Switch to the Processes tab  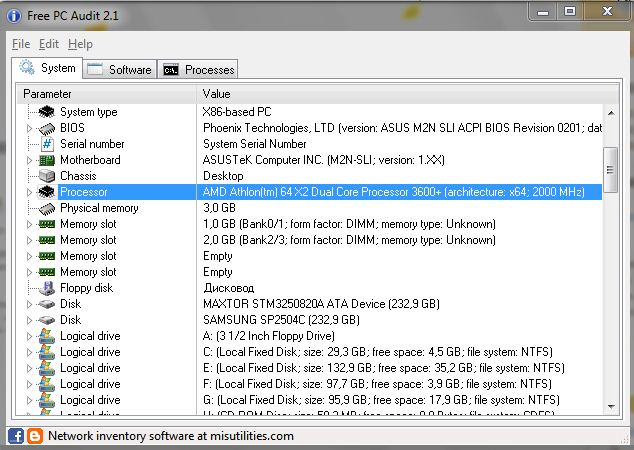point(198,70)
